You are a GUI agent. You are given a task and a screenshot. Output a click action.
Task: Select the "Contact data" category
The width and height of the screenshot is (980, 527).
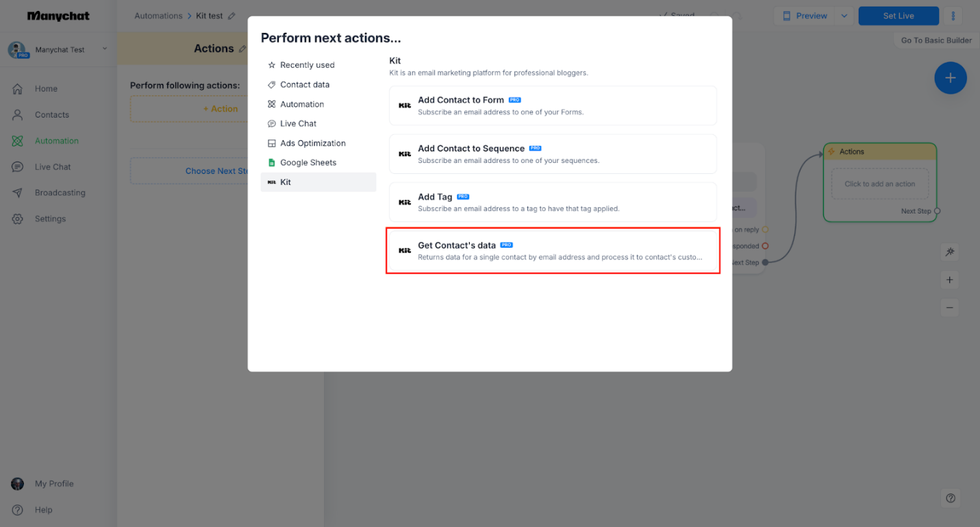[x=303, y=84]
